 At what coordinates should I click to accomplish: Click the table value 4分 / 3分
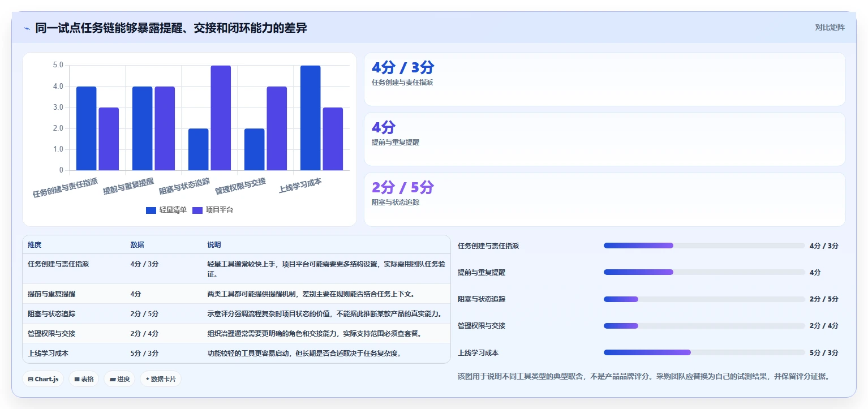click(x=144, y=264)
